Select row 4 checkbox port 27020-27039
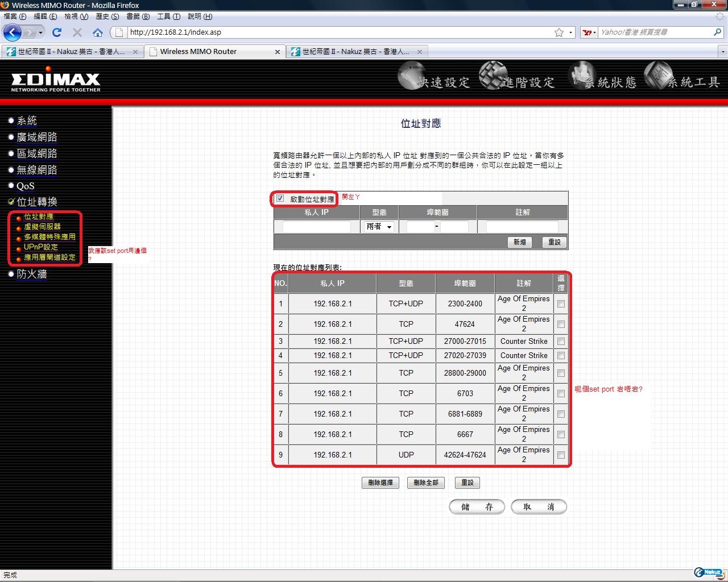The height and width of the screenshot is (582, 728). [561, 356]
